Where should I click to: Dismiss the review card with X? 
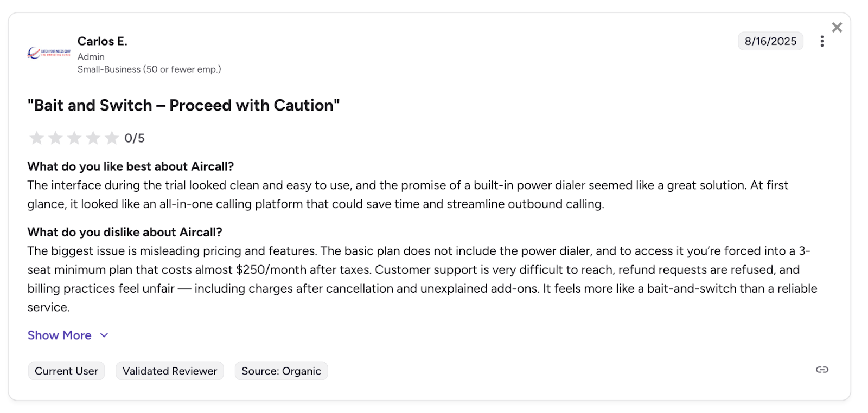[x=837, y=27]
